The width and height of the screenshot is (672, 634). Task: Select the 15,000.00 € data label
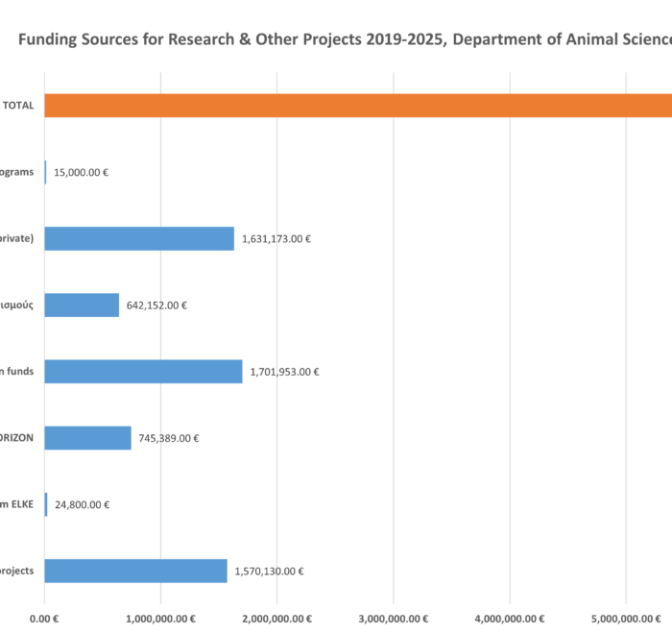(81, 173)
